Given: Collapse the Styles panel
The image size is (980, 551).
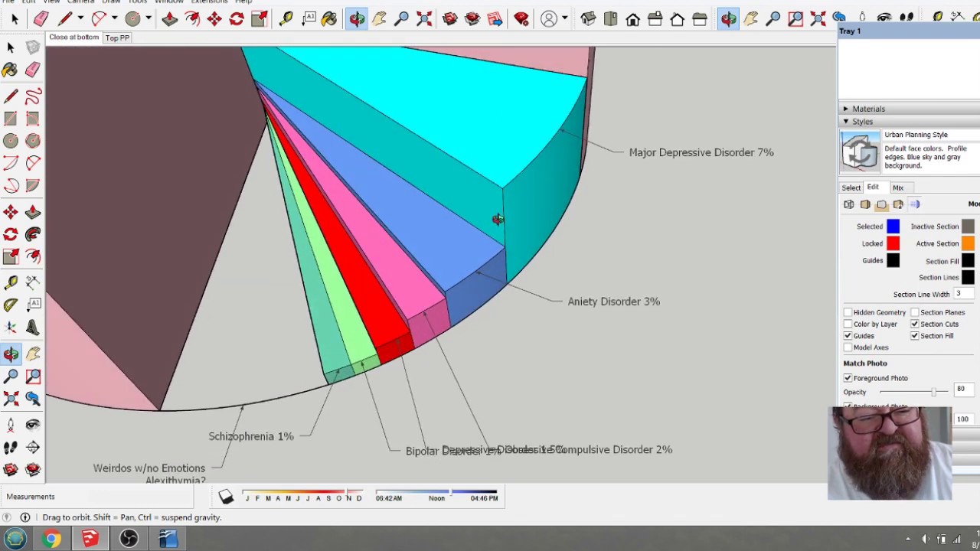Looking at the screenshot, I should coord(846,122).
